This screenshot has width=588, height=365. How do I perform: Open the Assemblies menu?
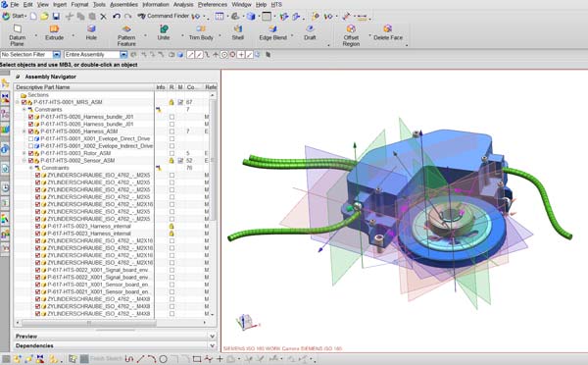[x=123, y=5]
